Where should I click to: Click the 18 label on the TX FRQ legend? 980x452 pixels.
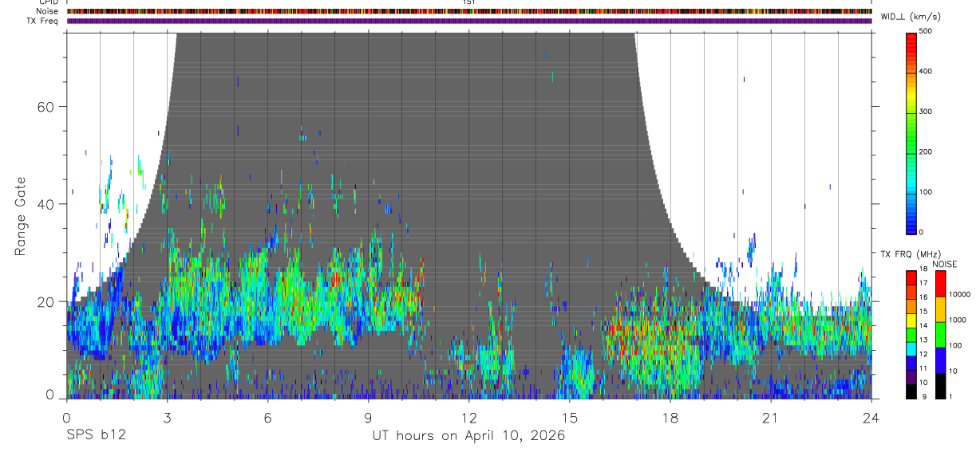click(923, 270)
